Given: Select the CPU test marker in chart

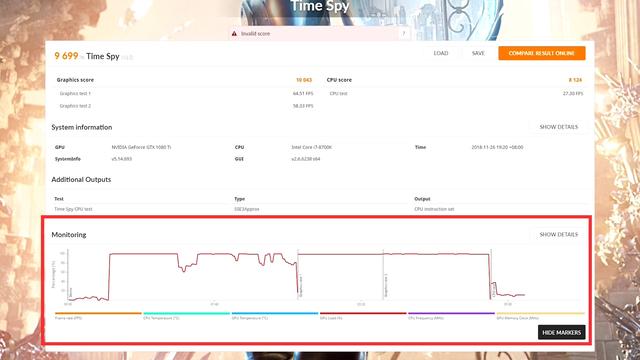Looking at the screenshot, I should 493,290.
